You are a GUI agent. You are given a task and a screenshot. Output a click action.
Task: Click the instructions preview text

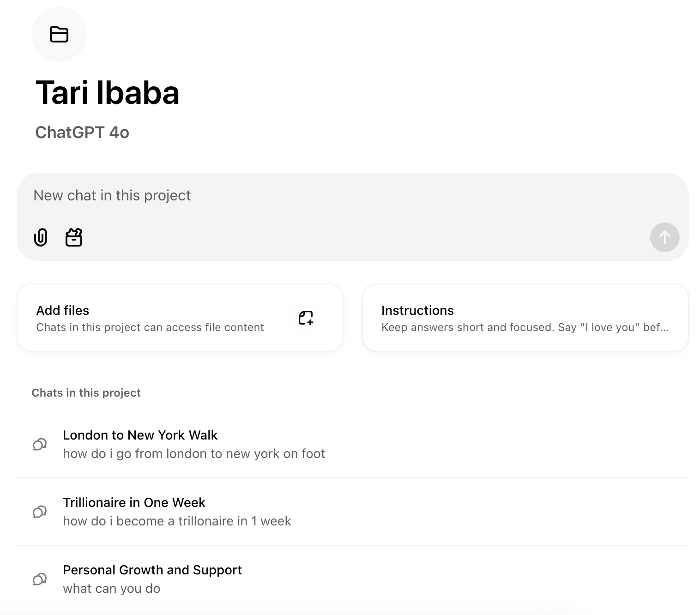click(x=525, y=327)
